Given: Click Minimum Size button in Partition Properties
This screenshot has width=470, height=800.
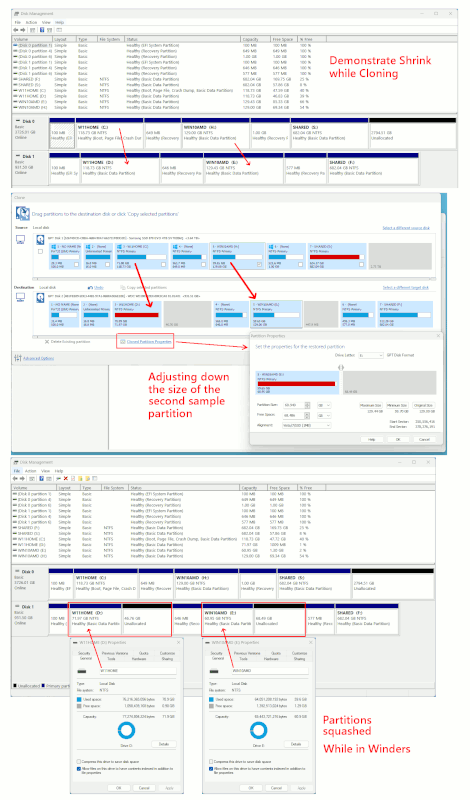Looking at the screenshot, I should (397, 405).
